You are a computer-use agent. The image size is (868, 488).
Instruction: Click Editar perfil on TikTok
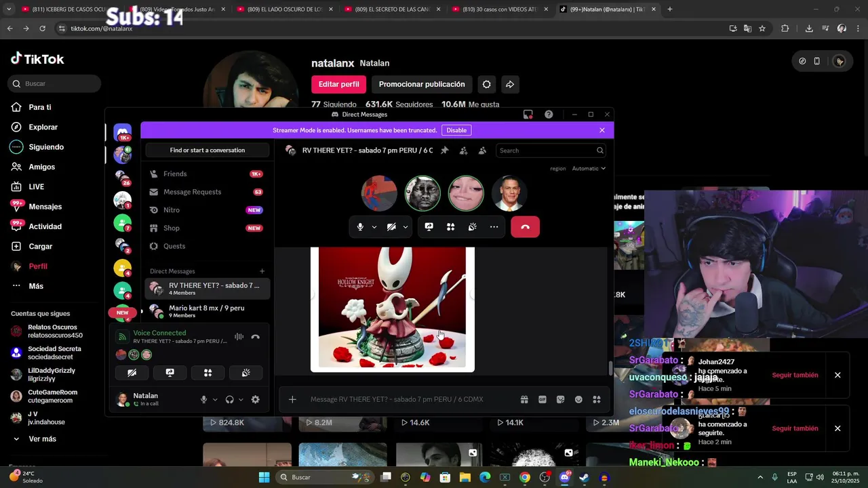338,84
